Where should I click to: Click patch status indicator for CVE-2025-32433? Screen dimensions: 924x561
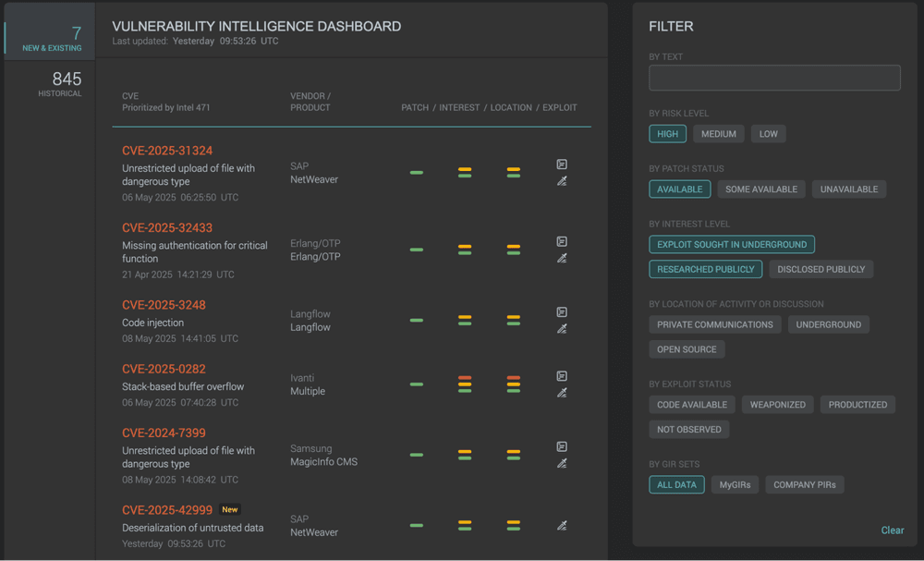click(416, 250)
